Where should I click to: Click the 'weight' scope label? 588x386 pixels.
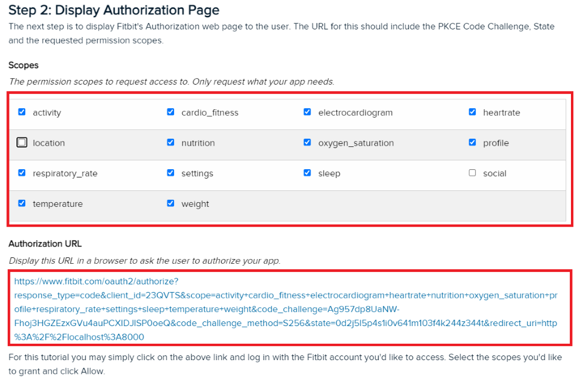point(195,204)
